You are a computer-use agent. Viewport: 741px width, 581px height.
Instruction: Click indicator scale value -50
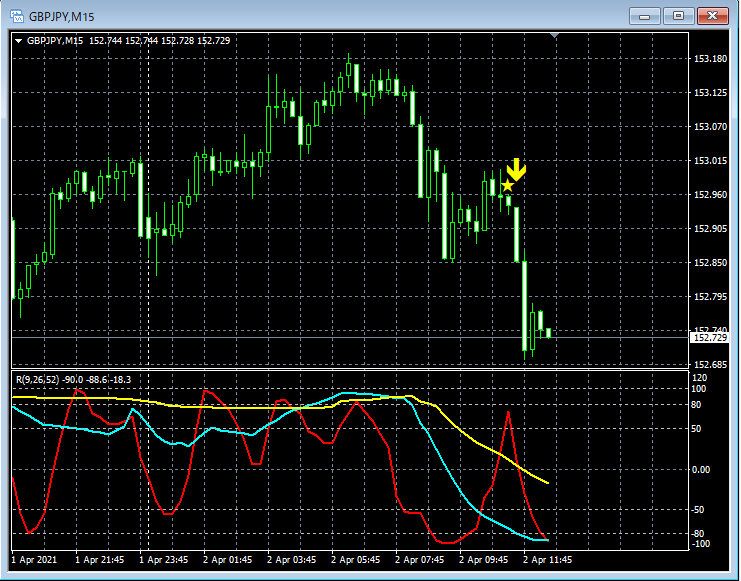coord(698,510)
